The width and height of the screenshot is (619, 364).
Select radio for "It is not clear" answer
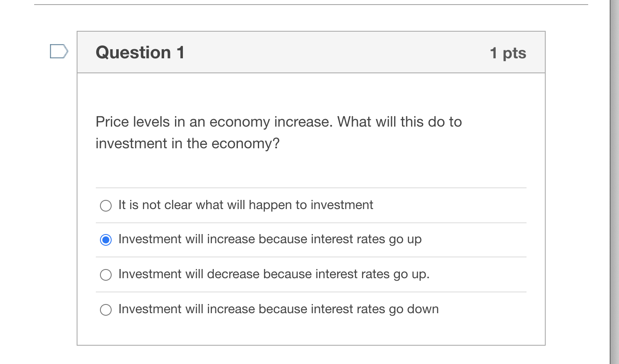point(106,206)
